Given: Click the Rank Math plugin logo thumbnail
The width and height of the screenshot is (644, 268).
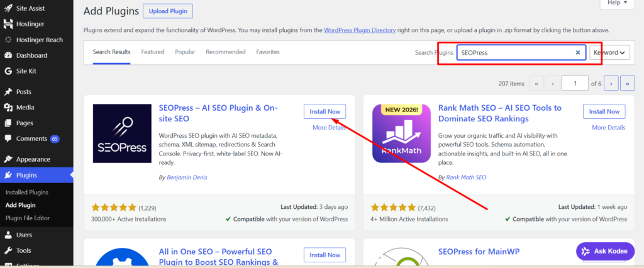Looking at the screenshot, I should tap(402, 133).
